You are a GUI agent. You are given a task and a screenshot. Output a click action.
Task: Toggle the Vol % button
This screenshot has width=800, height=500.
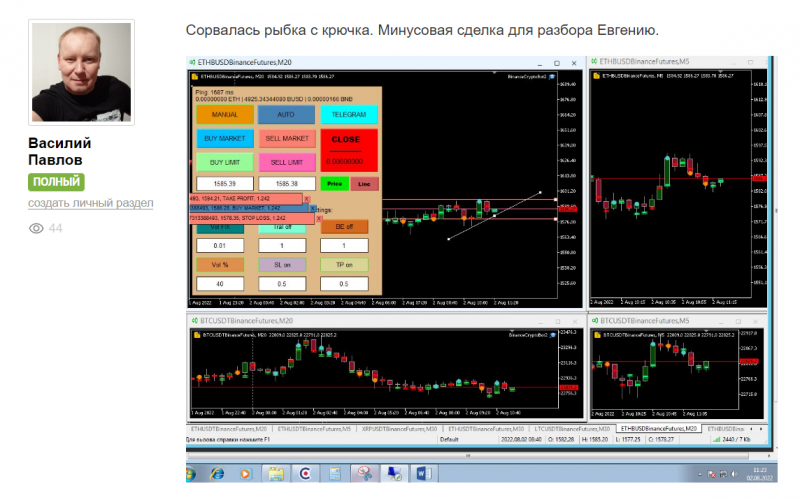point(220,265)
